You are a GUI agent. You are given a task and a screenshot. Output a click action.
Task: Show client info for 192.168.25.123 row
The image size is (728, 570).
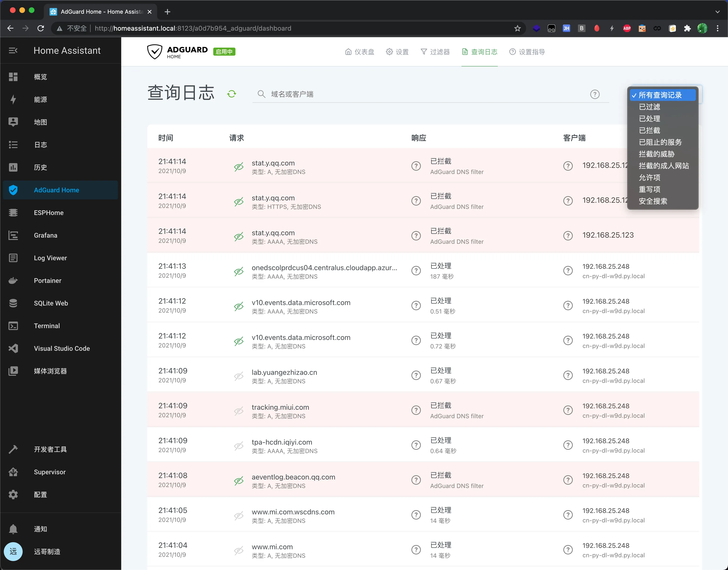[568, 235]
